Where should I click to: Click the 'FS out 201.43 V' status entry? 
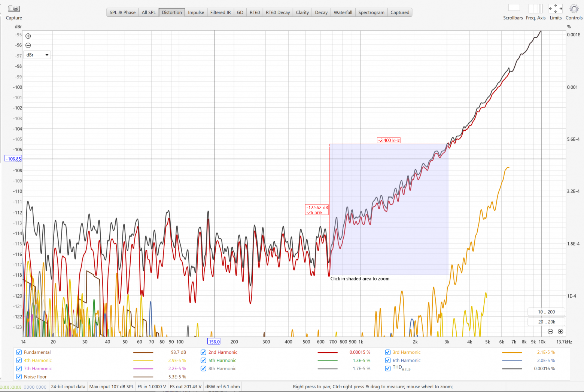coord(186,387)
